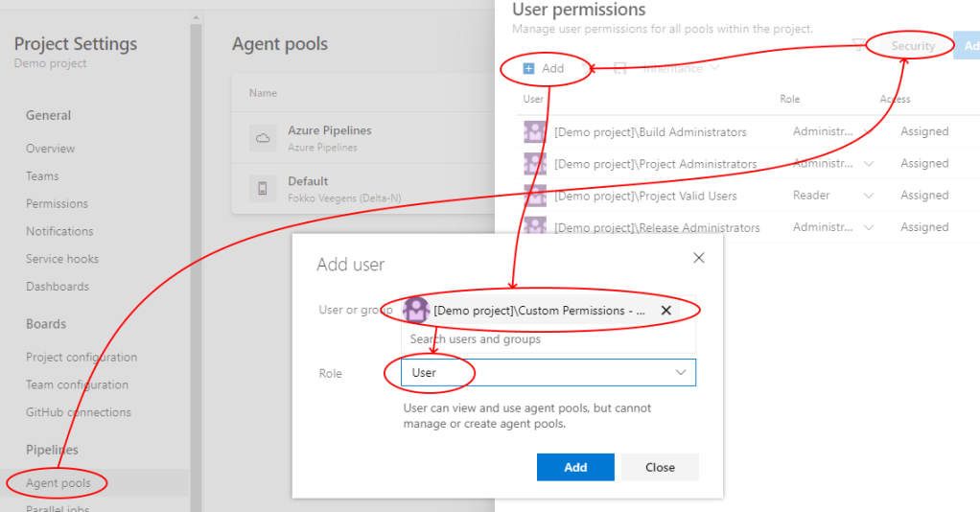980x512 pixels.
Task: Open the Role dropdown showing User
Action: 548,372
